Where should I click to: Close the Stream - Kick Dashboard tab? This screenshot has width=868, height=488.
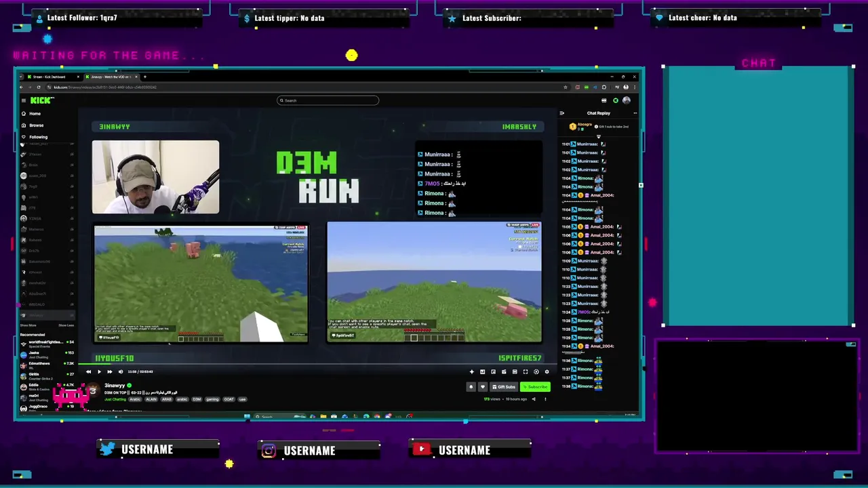point(78,77)
